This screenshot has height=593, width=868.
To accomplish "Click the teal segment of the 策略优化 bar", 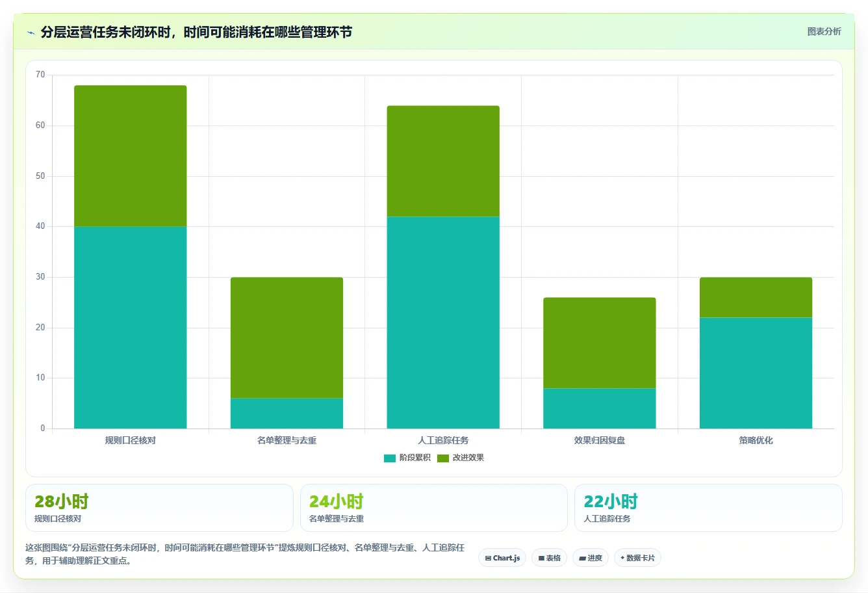I will click(756, 373).
